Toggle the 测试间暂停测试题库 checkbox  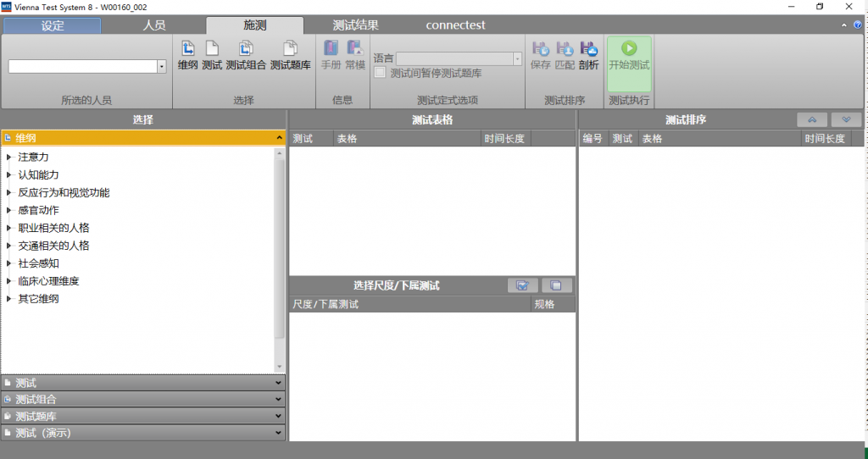[381, 74]
